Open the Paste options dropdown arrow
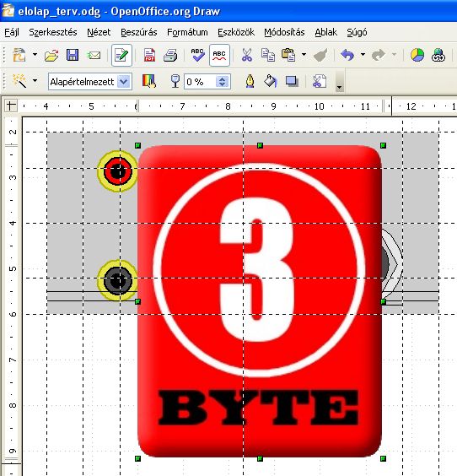The width and height of the screenshot is (457, 476). pos(304,55)
